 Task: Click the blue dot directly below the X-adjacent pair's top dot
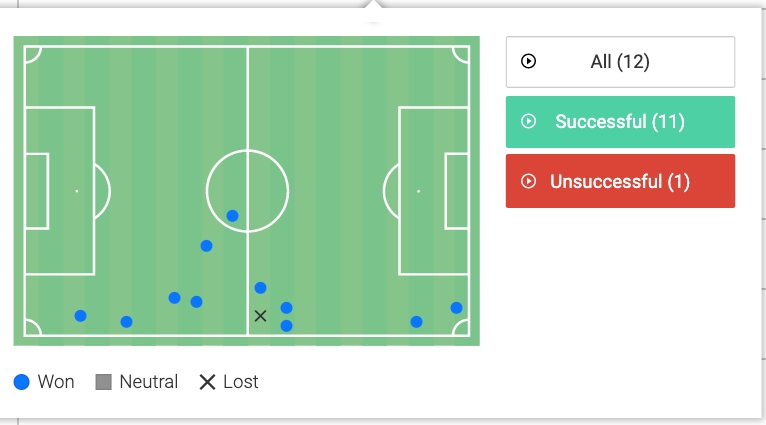tap(286, 325)
